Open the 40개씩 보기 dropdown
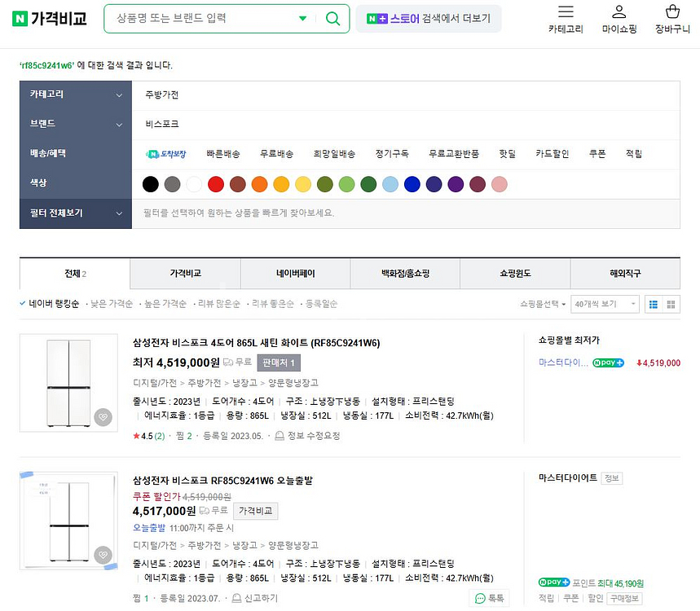 [x=605, y=305]
